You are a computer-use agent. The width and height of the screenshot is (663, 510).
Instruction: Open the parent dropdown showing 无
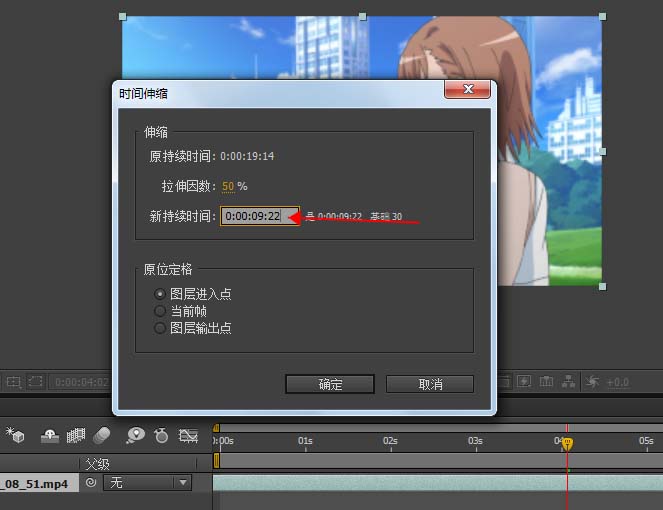pyautogui.click(x=148, y=483)
